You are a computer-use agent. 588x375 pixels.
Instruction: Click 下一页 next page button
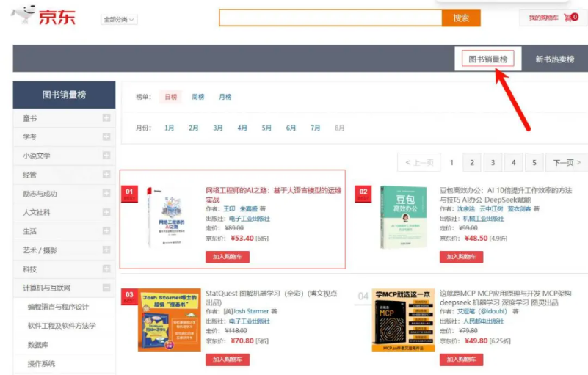pos(567,162)
